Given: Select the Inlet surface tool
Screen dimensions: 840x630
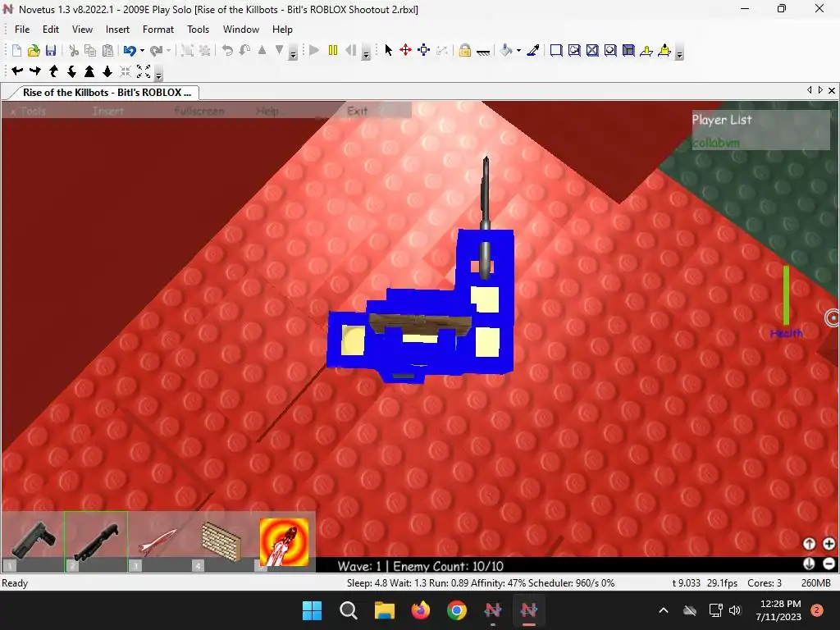Looking at the screenshot, I should (628, 50).
